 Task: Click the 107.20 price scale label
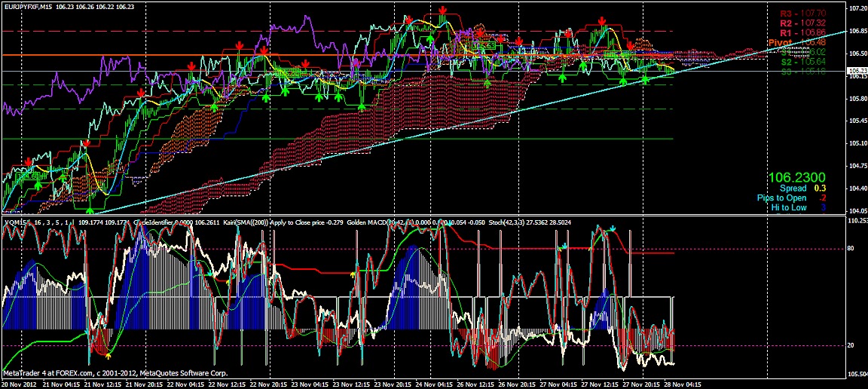pos(855,9)
